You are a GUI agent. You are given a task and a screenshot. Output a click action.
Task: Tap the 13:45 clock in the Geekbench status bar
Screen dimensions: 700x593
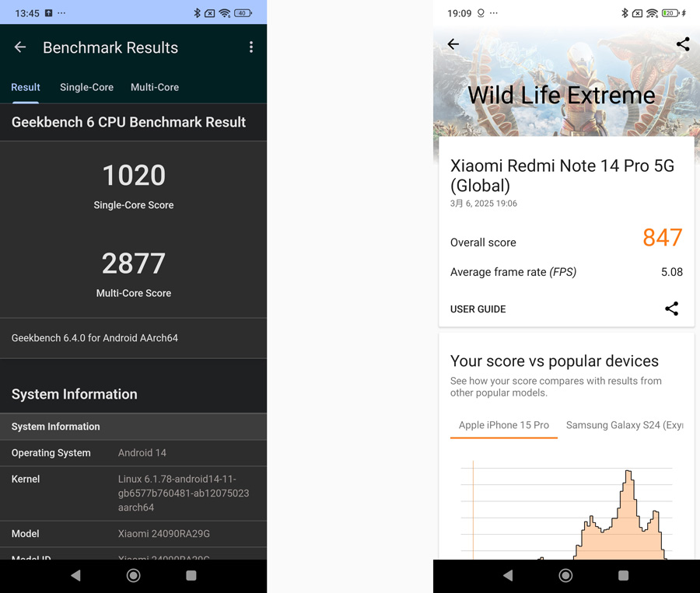click(x=27, y=13)
